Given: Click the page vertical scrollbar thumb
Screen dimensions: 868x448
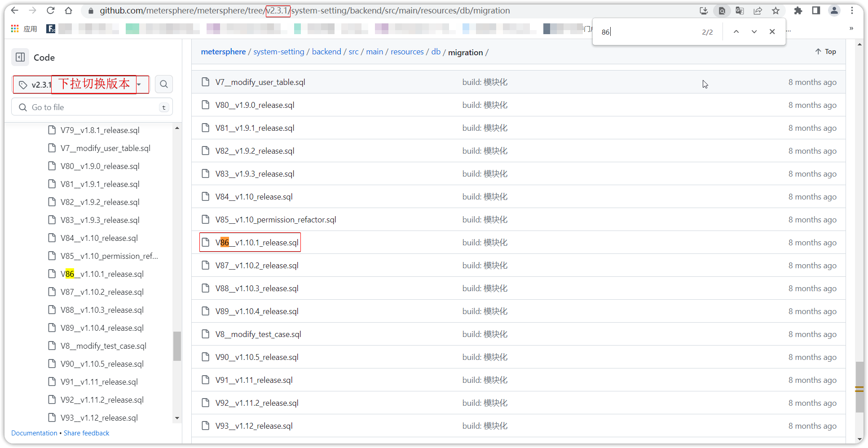Looking at the screenshot, I should 859,387.
